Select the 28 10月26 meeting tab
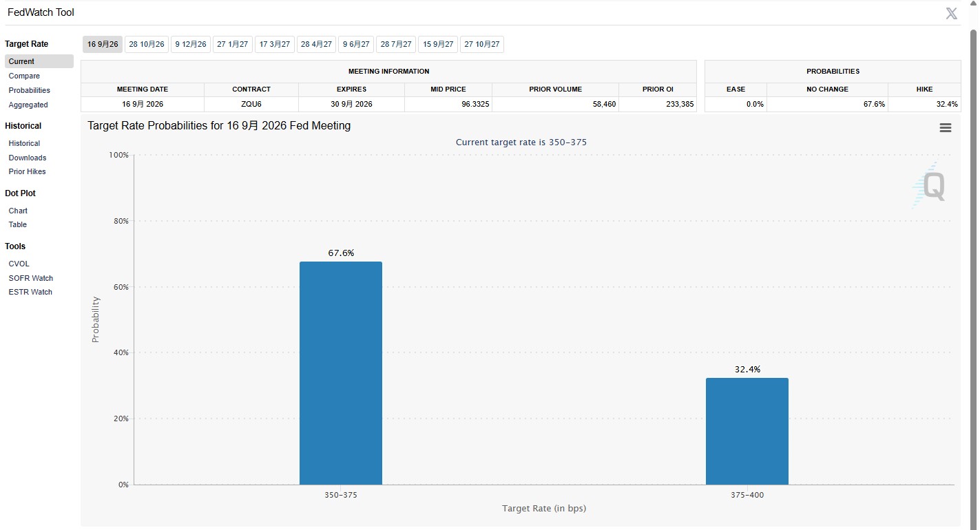 tap(147, 44)
